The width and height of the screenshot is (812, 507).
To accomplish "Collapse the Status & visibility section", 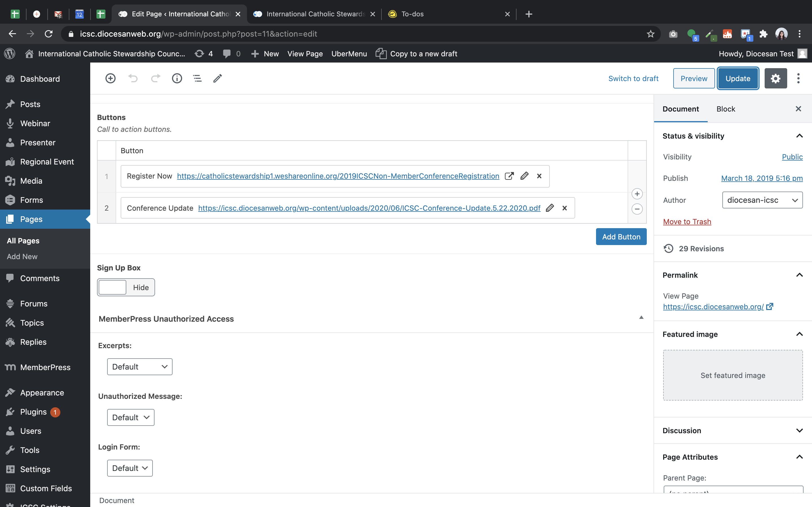I will coord(799,136).
